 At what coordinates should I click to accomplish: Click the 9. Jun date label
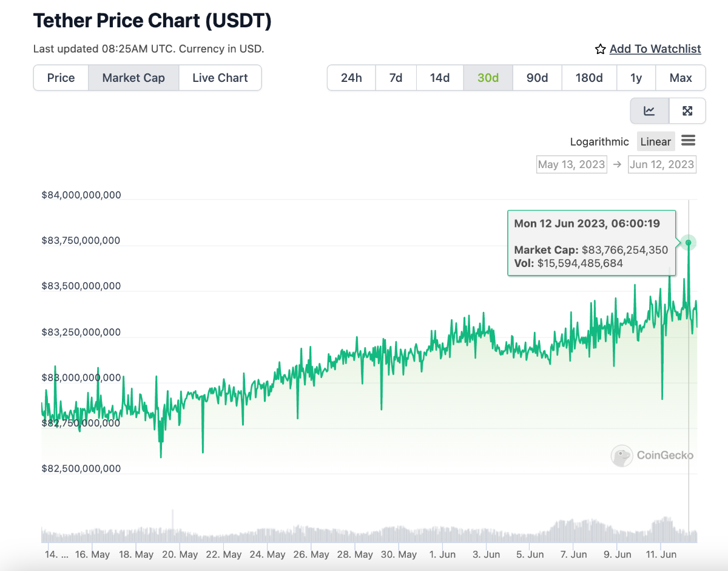coord(617,555)
